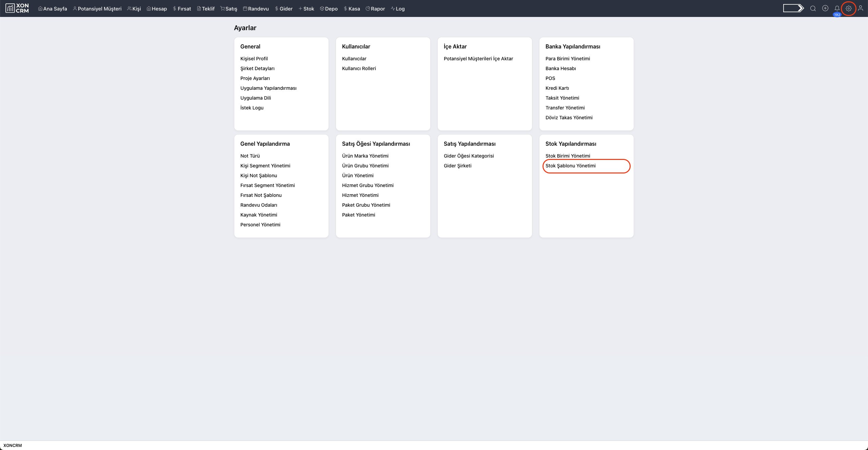Open the Stok menu item
This screenshot has width=868, height=450.
point(306,9)
